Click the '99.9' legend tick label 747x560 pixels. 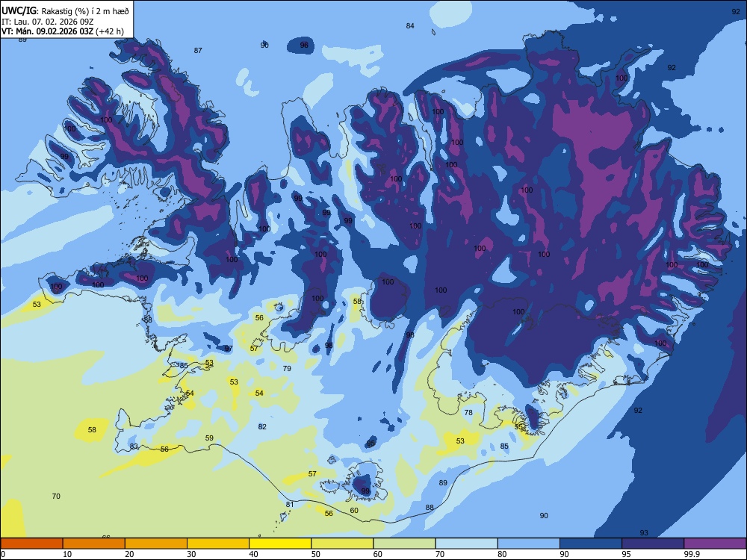pyautogui.click(x=691, y=554)
